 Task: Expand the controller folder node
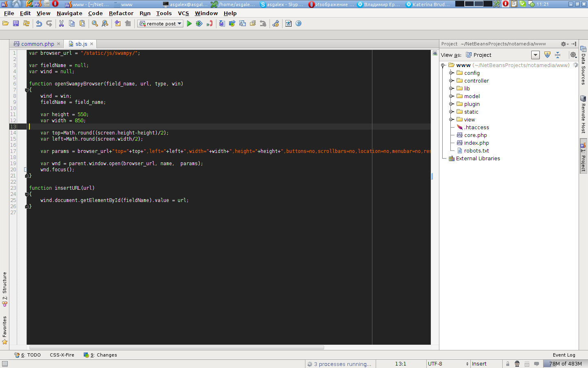[x=451, y=81]
